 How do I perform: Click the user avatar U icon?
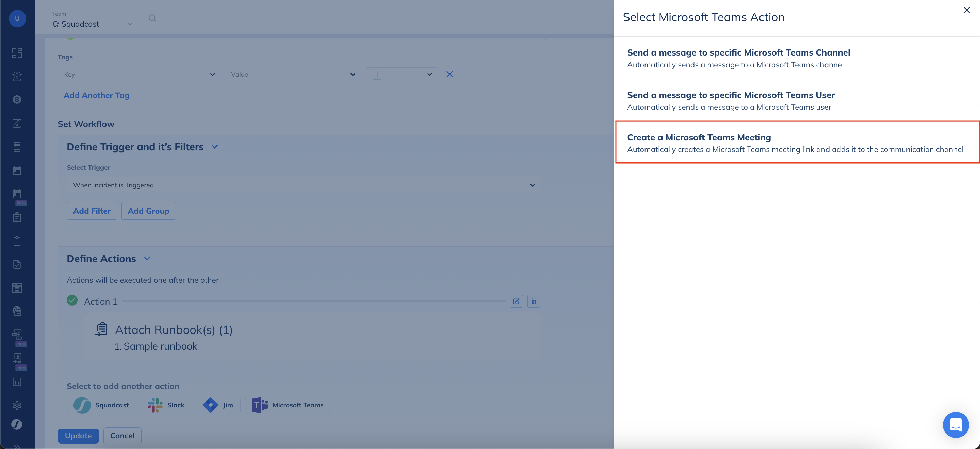click(17, 18)
